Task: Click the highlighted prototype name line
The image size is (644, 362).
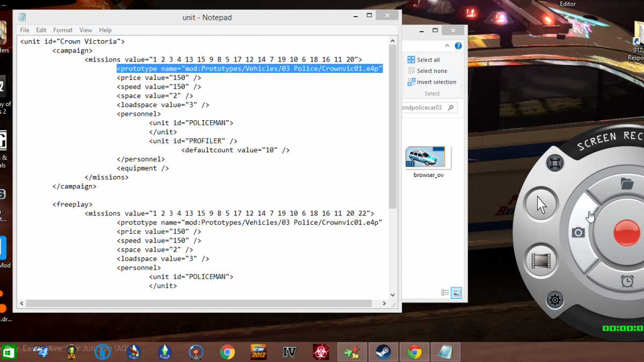Action: point(250,69)
